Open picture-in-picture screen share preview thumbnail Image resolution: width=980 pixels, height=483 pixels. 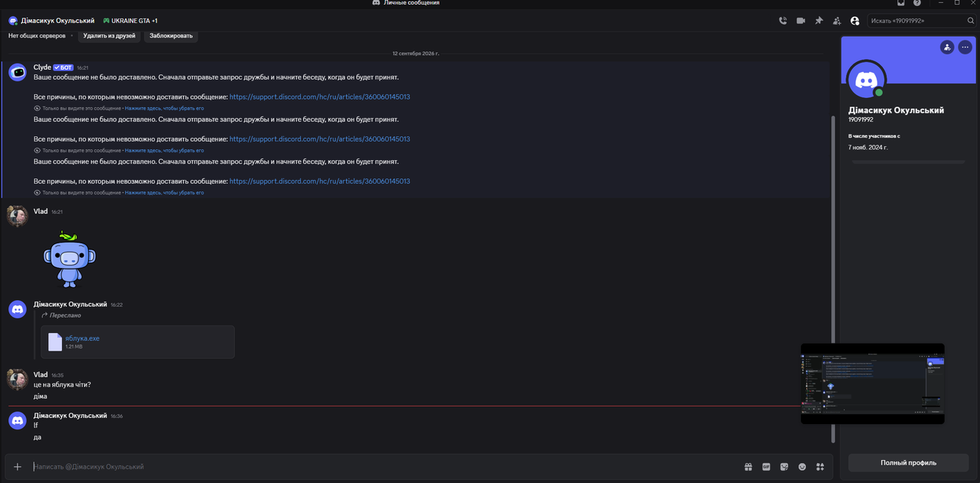(872, 383)
